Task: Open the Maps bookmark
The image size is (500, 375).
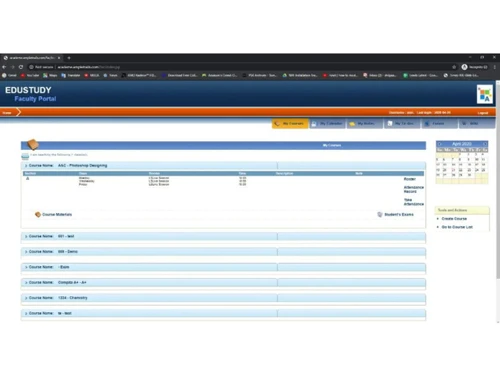Action: [50, 75]
